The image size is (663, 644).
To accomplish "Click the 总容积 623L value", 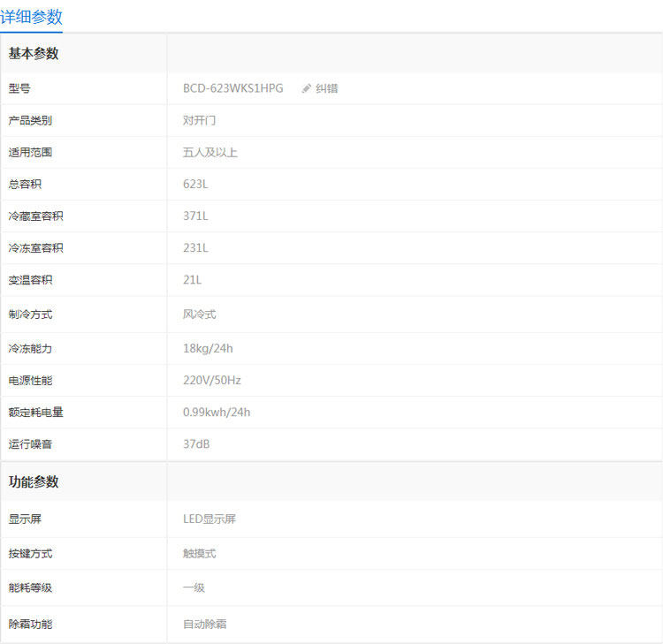I will coord(195,185).
